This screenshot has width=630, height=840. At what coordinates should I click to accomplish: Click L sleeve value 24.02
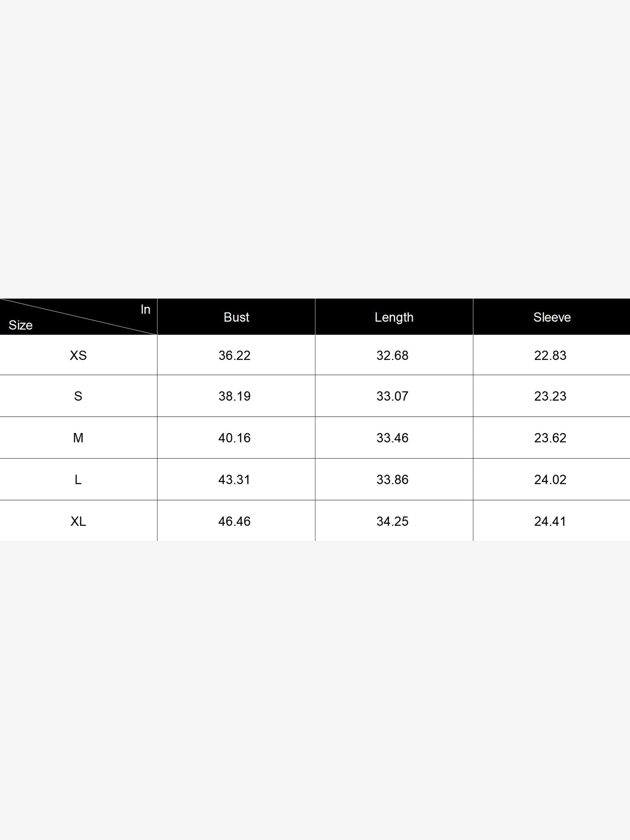(550, 479)
